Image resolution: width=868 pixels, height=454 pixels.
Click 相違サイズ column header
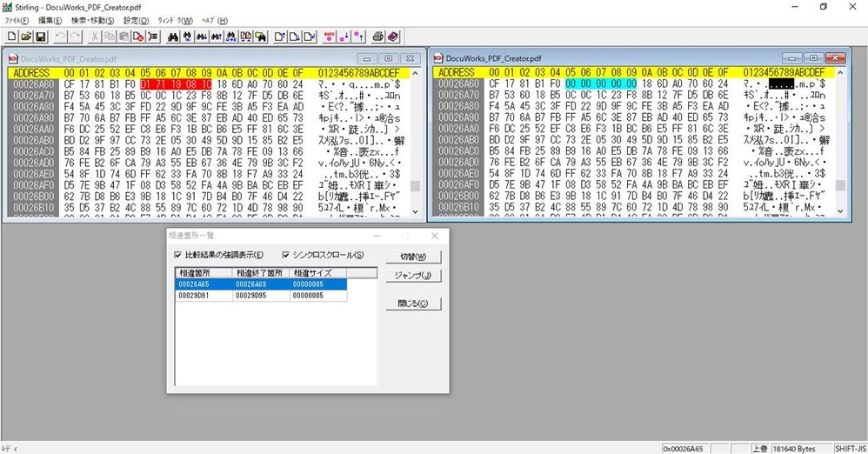(318, 273)
